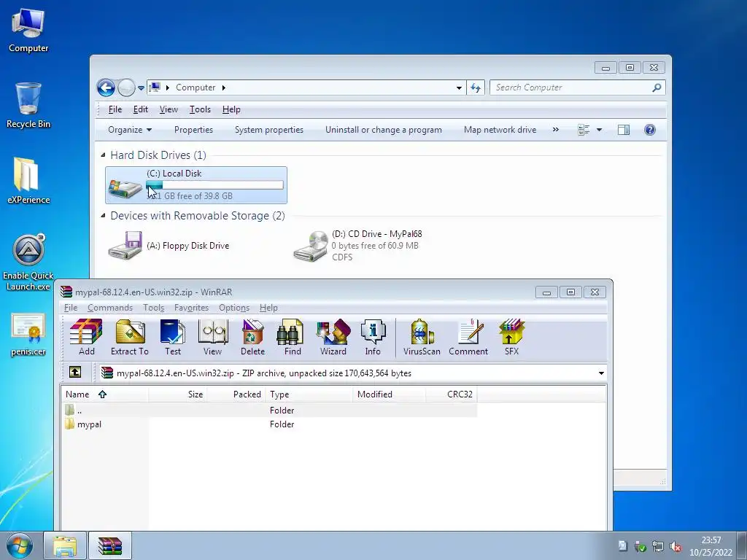Open the Find binoculars tool
Viewport: 747px width, 560px height.
tap(293, 337)
